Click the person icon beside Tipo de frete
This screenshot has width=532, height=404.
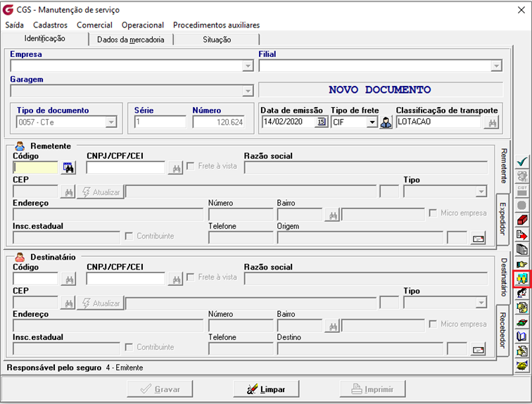[x=386, y=122]
